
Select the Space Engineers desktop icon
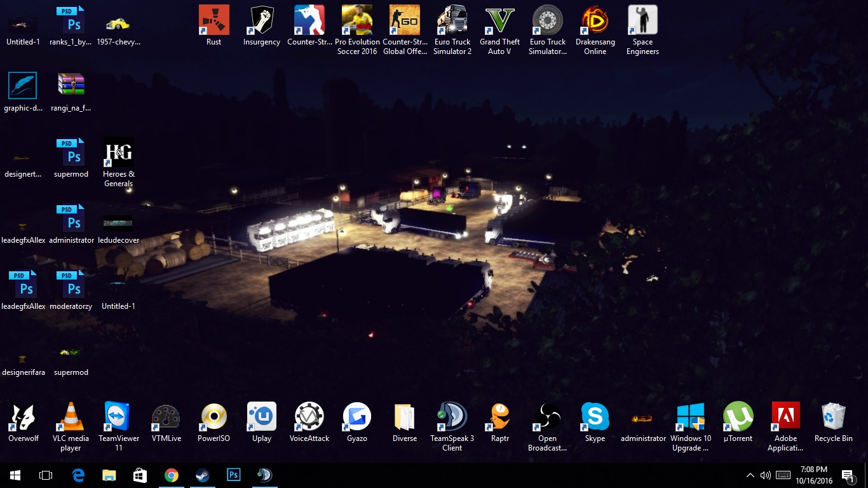pos(642,21)
